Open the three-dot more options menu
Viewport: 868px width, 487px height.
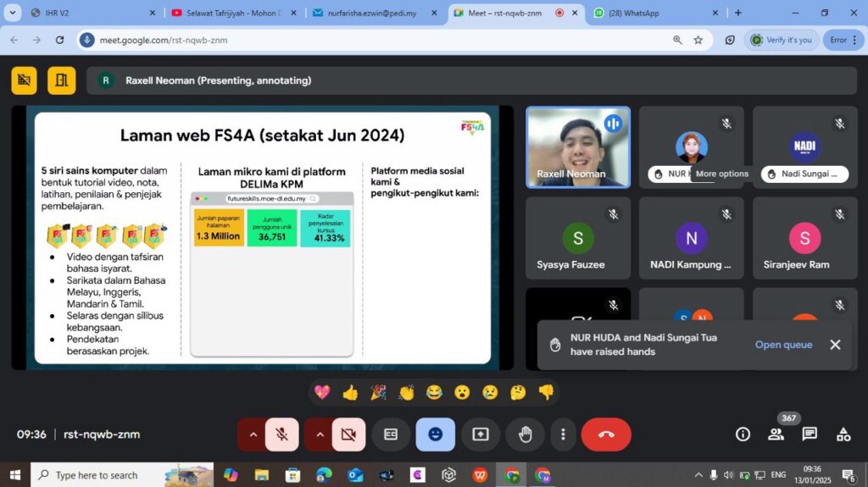(x=563, y=434)
